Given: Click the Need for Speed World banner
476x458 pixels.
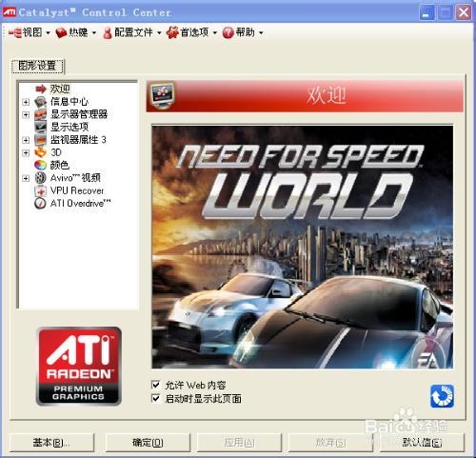Looking at the screenshot, I should click(303, 247).
